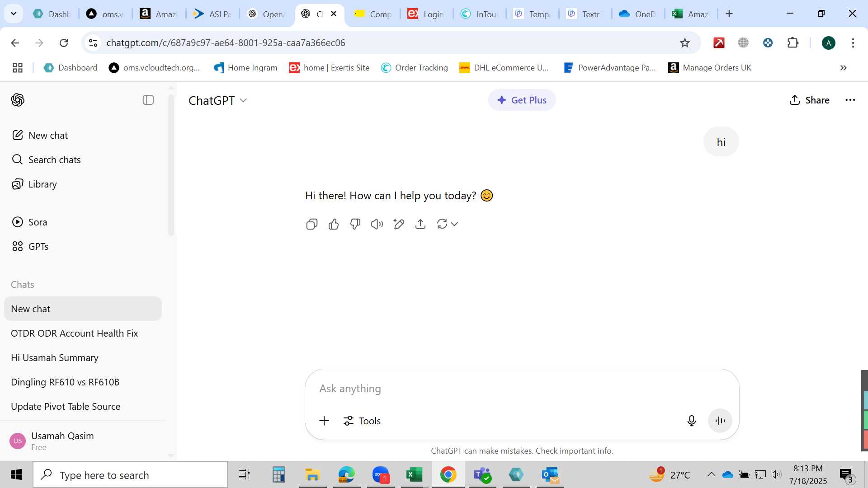Add attachment with the plus icon

coord(324,421)
